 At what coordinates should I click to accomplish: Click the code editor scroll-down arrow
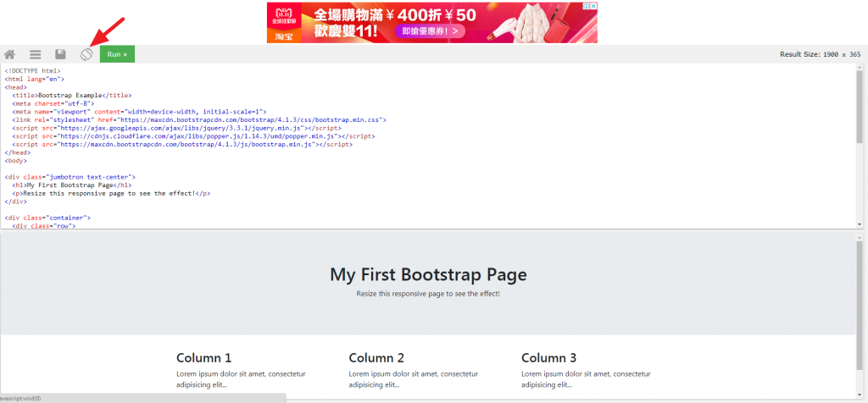click(x=860, y=224)
